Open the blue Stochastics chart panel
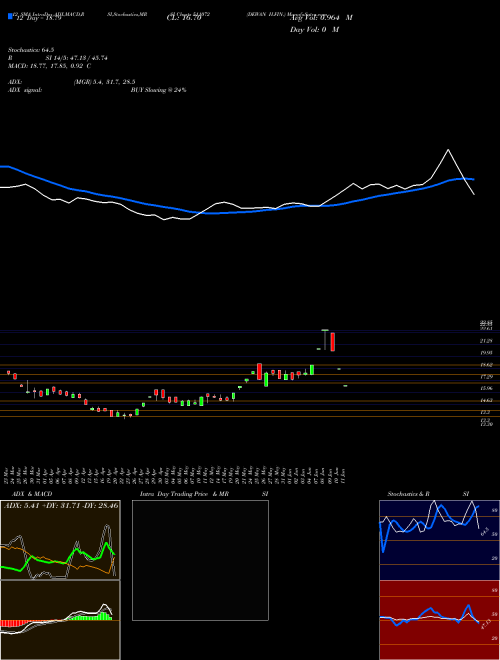The height and width of the screenshot is (660, 500). 439,540
